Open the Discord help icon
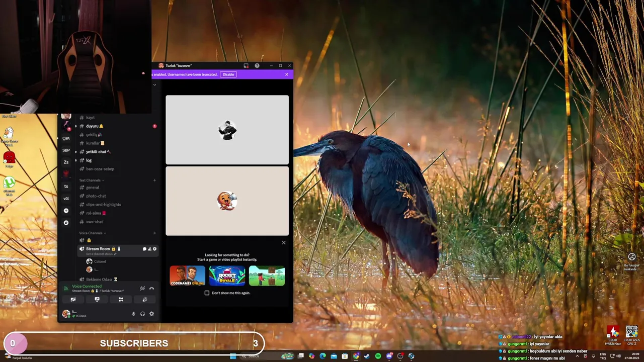644x362 pixels. tap(257, 66)
